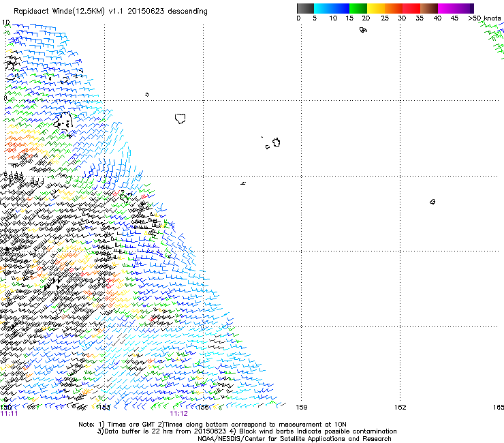
Task: Click the '10' latitude label at top left
Action: tap(5, 22)
